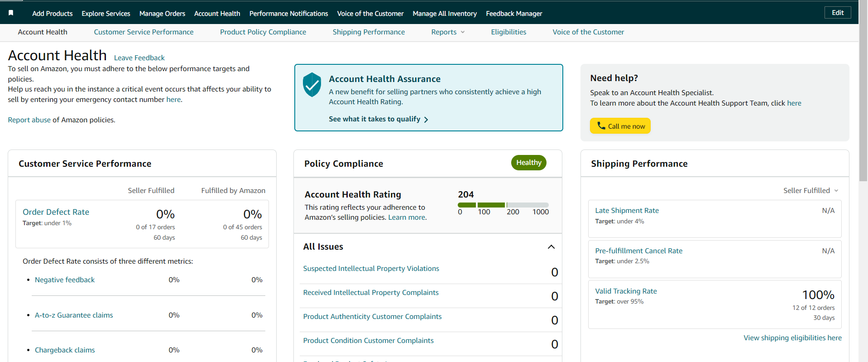Click the Shipping Performance card heading
Screen dimensions: 868x362
[x=639, y=164]
